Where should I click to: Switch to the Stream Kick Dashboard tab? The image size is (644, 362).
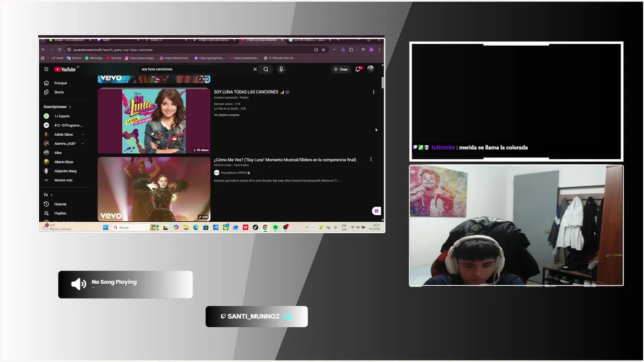point(69,40)
